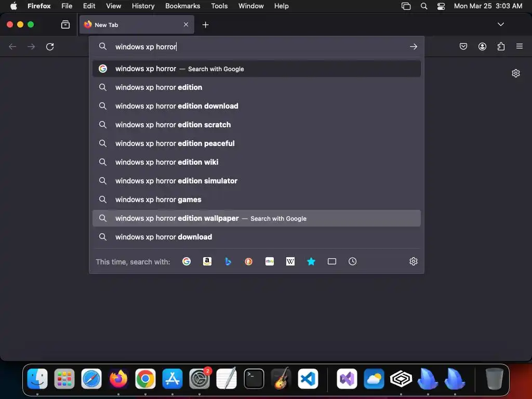Launch Google Chrome from the Dock
This screenshot has height=399, width=532.
(145, 378)
